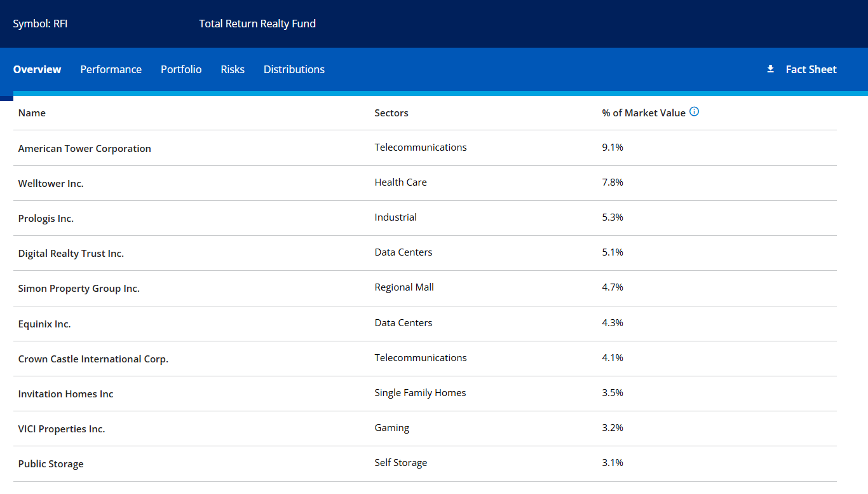Image resolution: width=868 pixels, height=494 pixels.
Task: Select Crown Castle International Corp. entry
Action: pos(93,359)
